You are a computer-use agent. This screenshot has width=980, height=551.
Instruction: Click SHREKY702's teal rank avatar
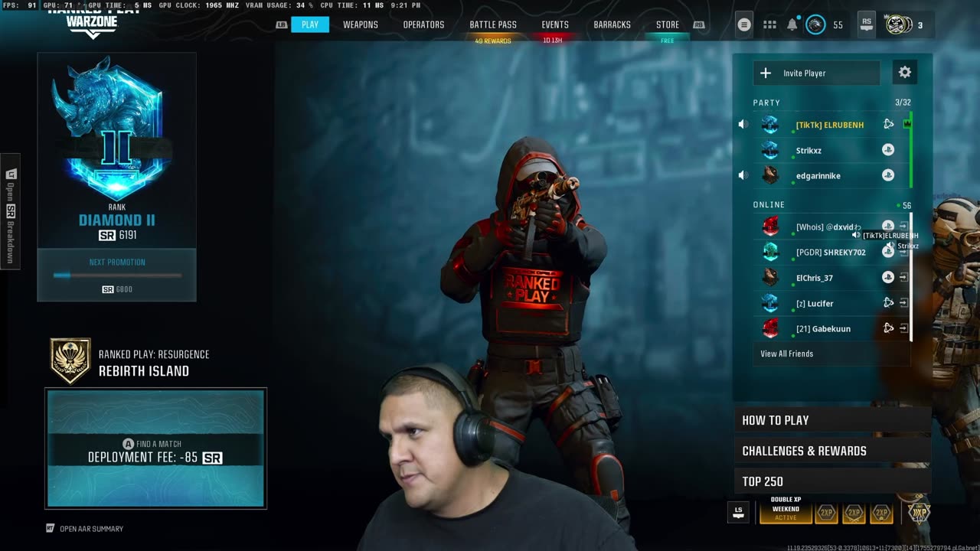[770, 252]
